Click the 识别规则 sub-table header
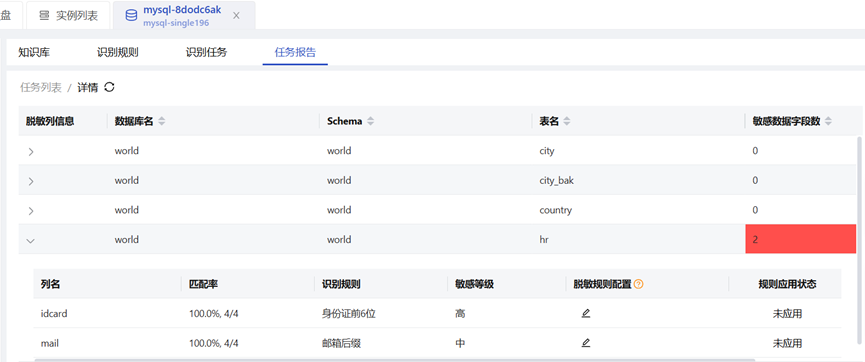Screen dimensions: 865x362 point(341,284)
